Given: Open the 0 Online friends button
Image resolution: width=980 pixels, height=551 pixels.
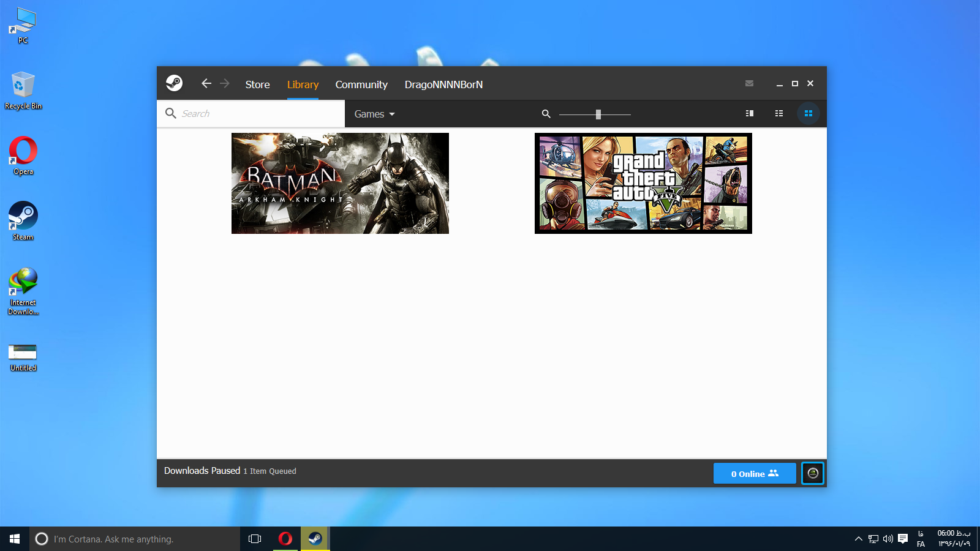Looking at the screenshot, I should (754, 473).
